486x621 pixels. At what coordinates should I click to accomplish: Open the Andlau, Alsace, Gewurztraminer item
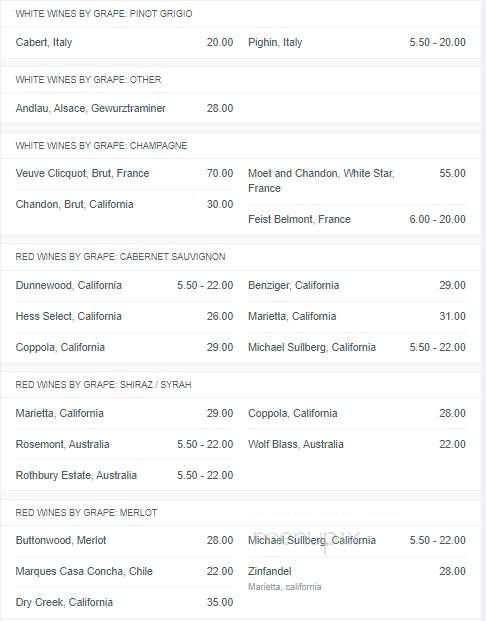click(x=124, y=108)
